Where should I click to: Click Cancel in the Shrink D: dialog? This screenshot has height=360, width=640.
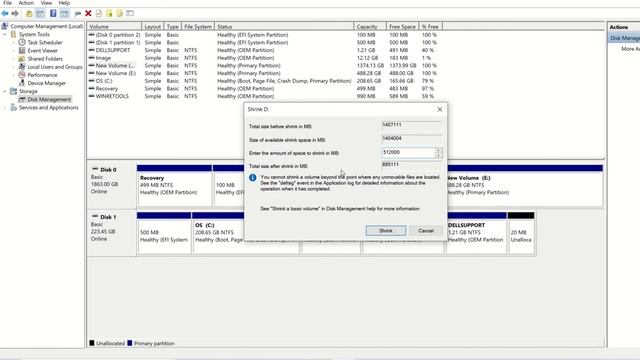coord(426,231)
